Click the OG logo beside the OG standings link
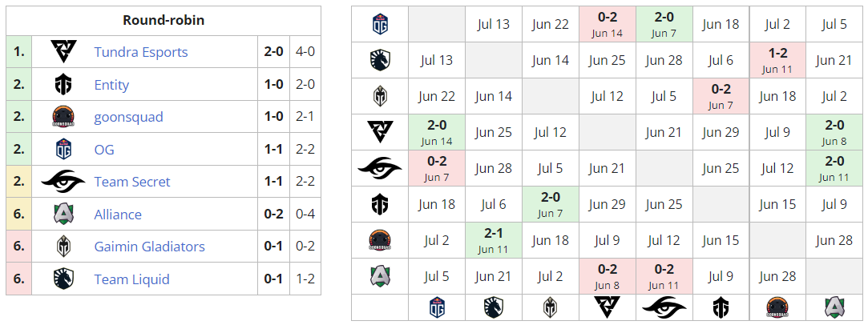868x325 pixels. coord(64,150)
